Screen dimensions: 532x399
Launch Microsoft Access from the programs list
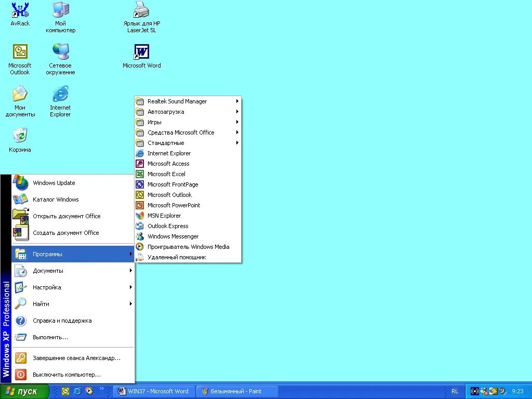coord(188,164)
